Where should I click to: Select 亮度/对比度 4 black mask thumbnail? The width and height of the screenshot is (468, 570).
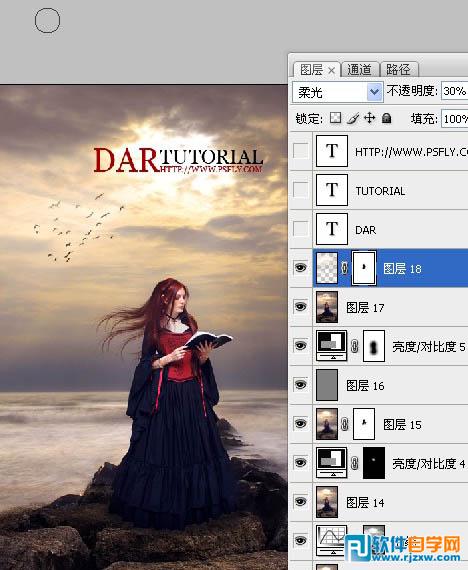point(374,462)
